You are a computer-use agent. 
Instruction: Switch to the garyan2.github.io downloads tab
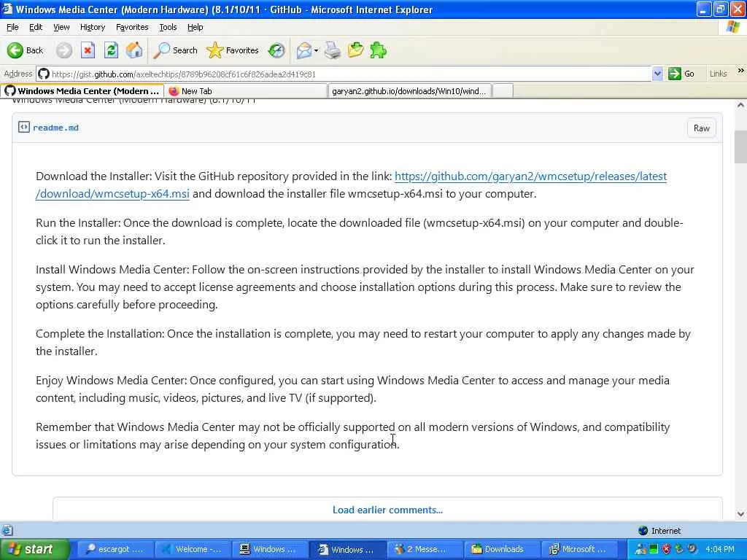point(410,91)
